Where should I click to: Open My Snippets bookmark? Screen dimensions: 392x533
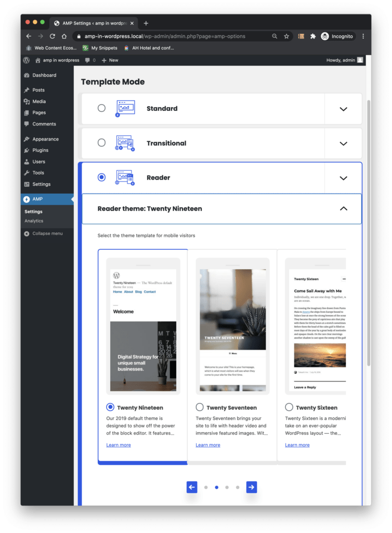[100, 48]
